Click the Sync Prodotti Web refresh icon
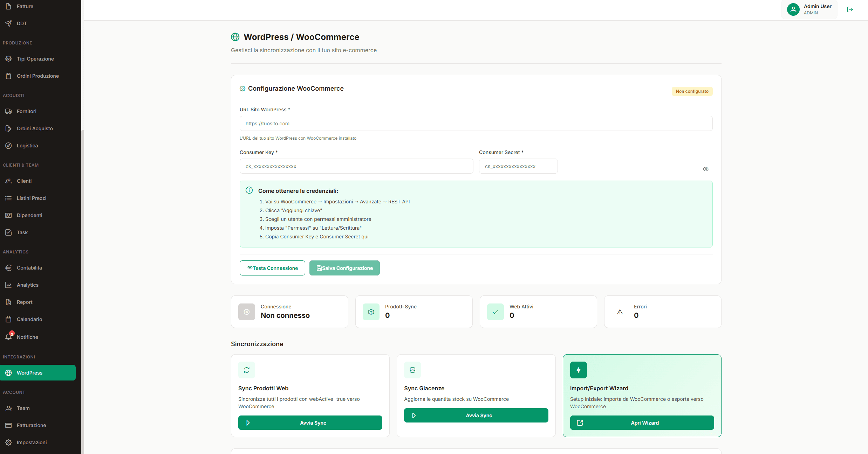The image size is (868, 454). pyautogui.click(x=247, y=370)
